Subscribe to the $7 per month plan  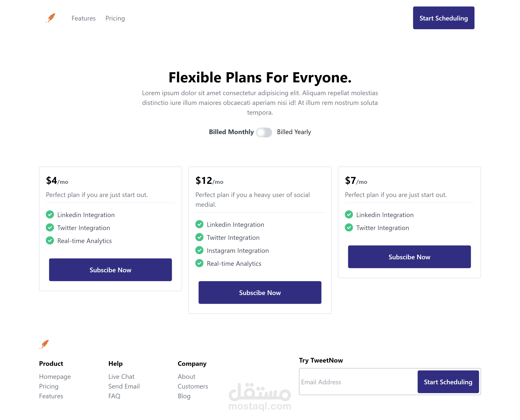409,257
